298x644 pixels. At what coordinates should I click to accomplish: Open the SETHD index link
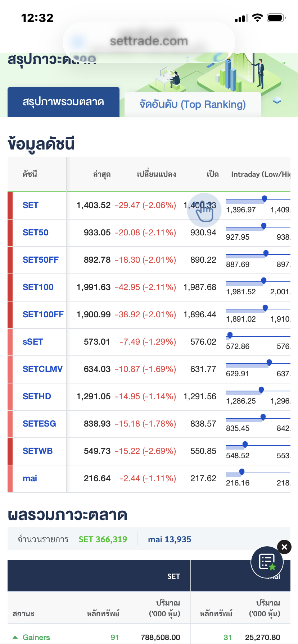(x=37, y=396)
